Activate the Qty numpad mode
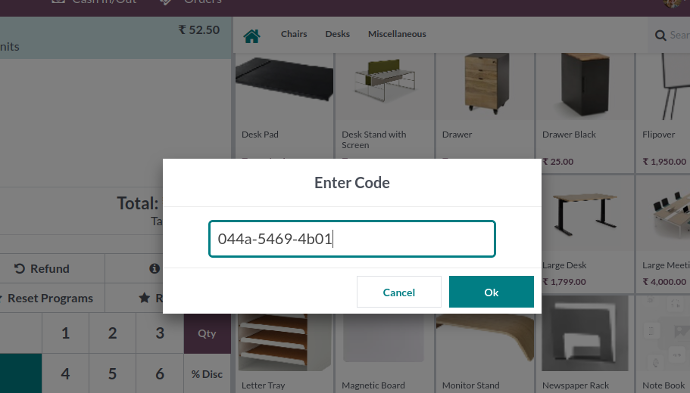 coord(207,333)
